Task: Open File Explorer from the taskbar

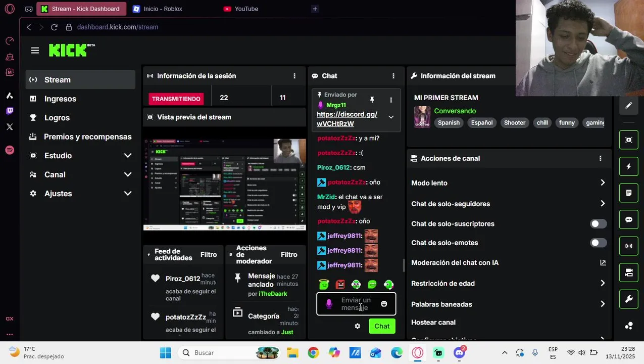Action: coord(292,353)
